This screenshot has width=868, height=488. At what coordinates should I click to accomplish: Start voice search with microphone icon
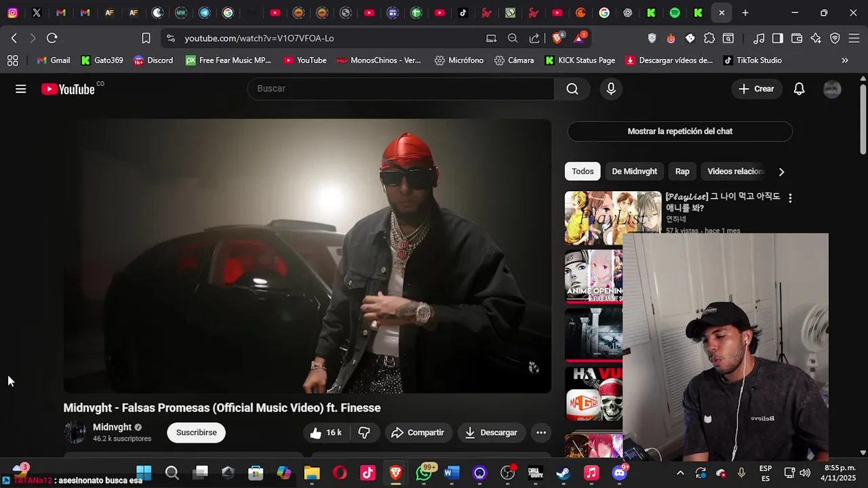[611, 89]
